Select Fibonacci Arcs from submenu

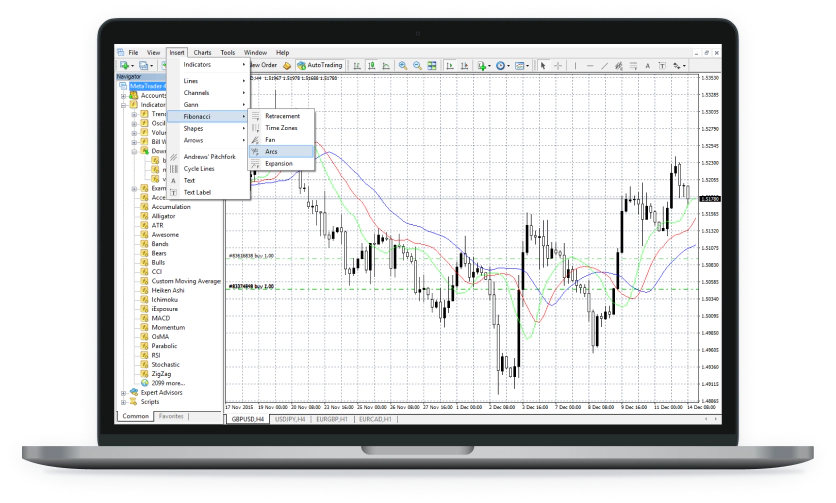coord(272,151)
